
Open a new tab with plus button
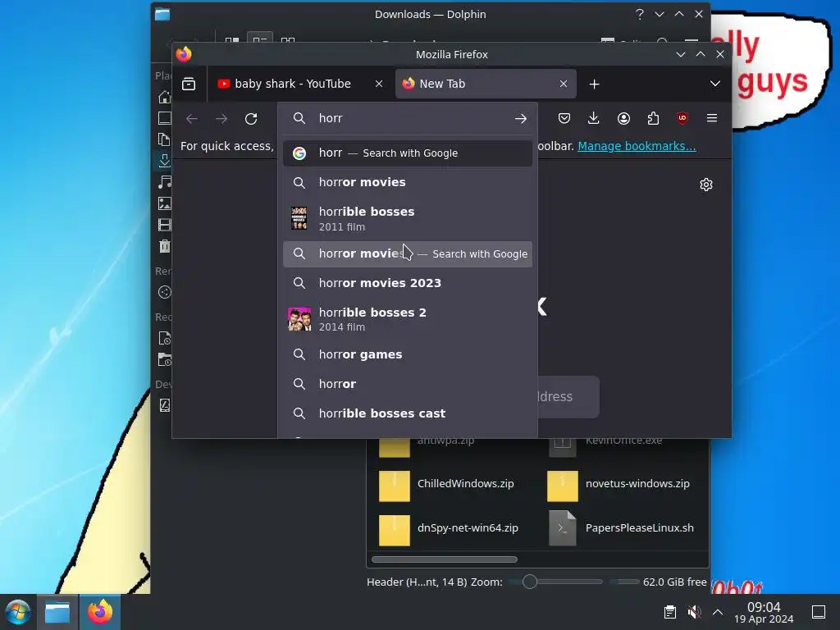594,84
